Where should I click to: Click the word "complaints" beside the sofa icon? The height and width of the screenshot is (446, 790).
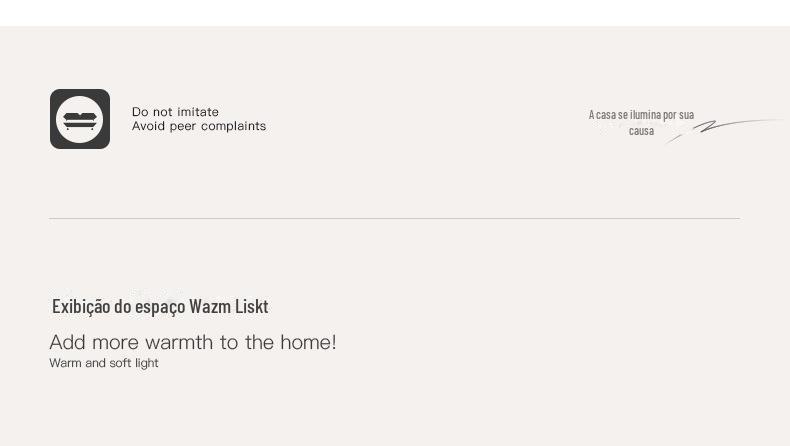233,127
